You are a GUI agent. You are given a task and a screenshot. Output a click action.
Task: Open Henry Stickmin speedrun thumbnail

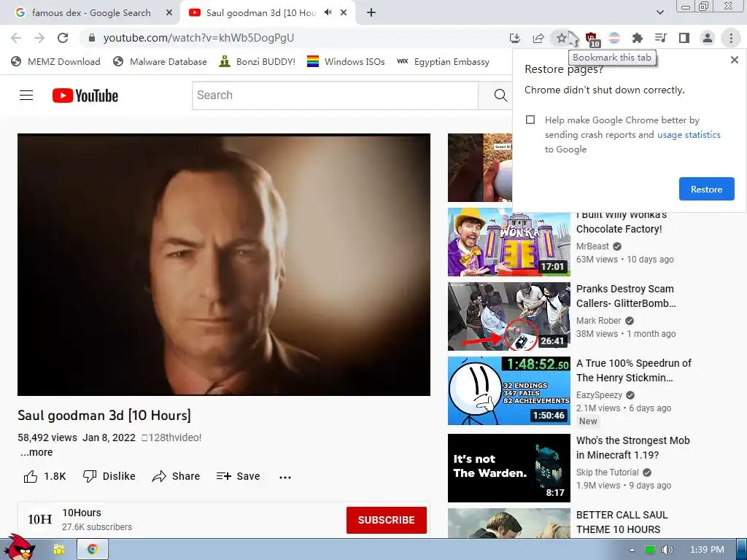(508, 391)
